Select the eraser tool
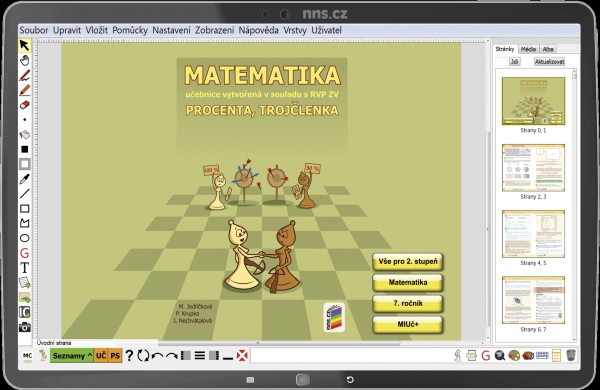600x390 pixels. pyautogui.click(x=24, y=104)
